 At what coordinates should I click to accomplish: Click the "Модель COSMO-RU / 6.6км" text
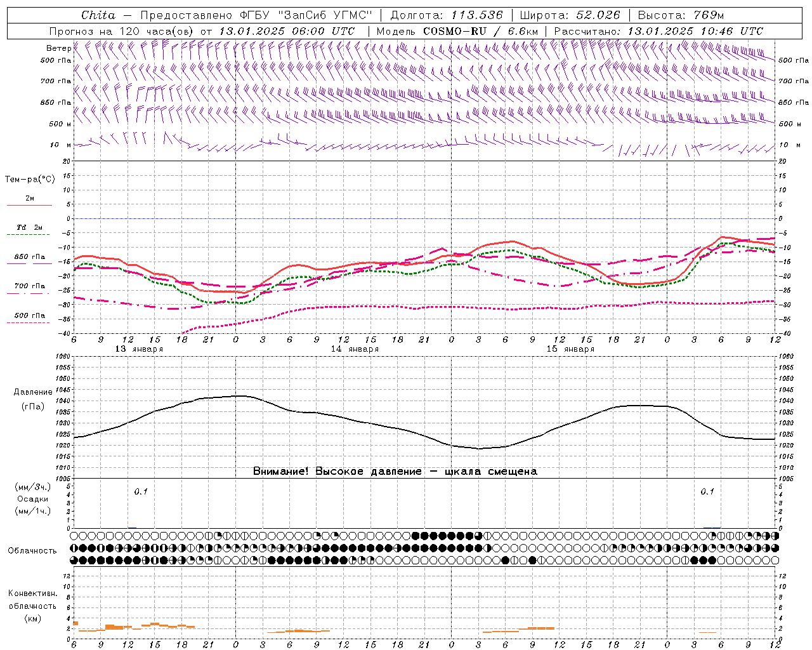coord(457,31)
